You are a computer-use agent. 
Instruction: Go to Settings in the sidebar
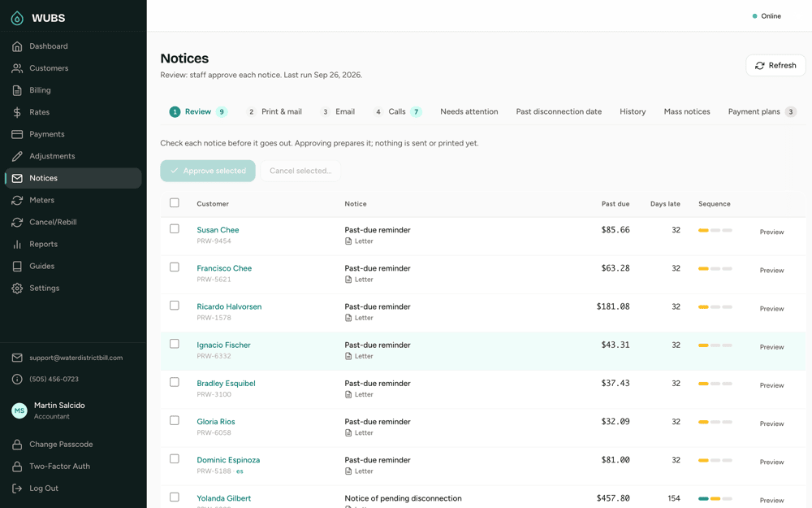72,289
